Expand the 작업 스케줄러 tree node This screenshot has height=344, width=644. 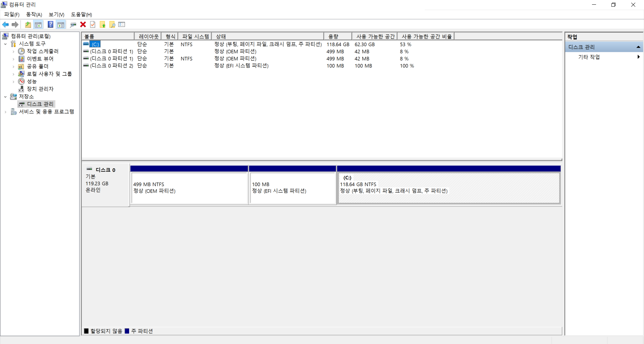[x=13, y=51]
